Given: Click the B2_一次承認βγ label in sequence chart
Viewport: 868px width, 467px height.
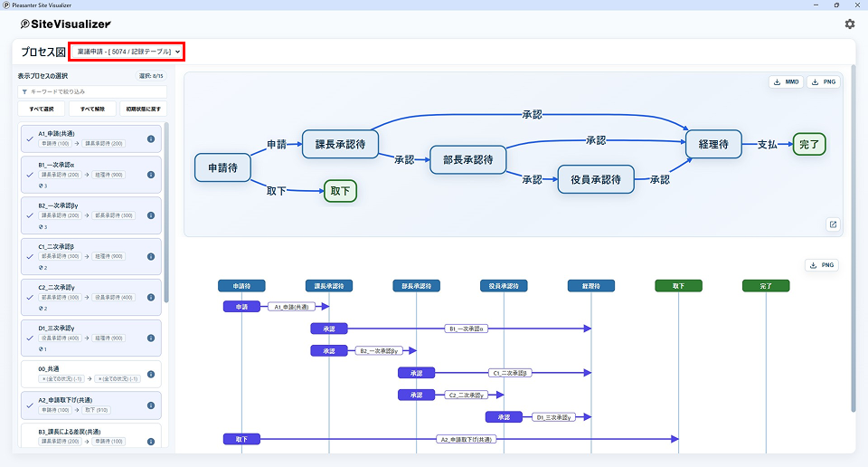Looking at the screenshot, I should coord(379,350).
